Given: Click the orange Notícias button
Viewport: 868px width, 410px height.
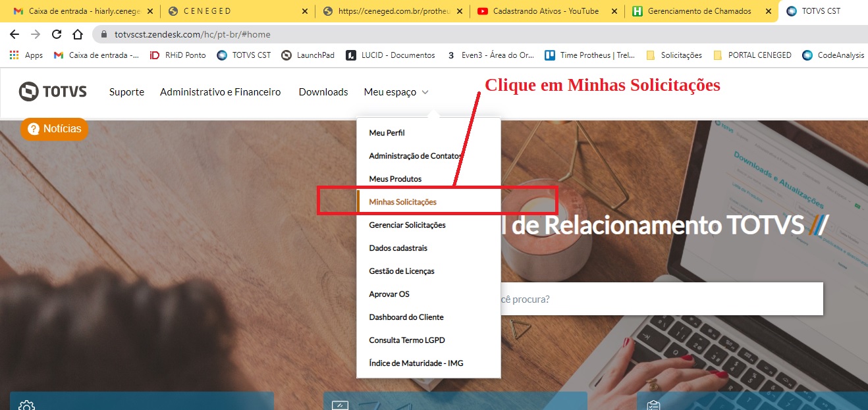Looking at the screenshot, I should 55,129.
